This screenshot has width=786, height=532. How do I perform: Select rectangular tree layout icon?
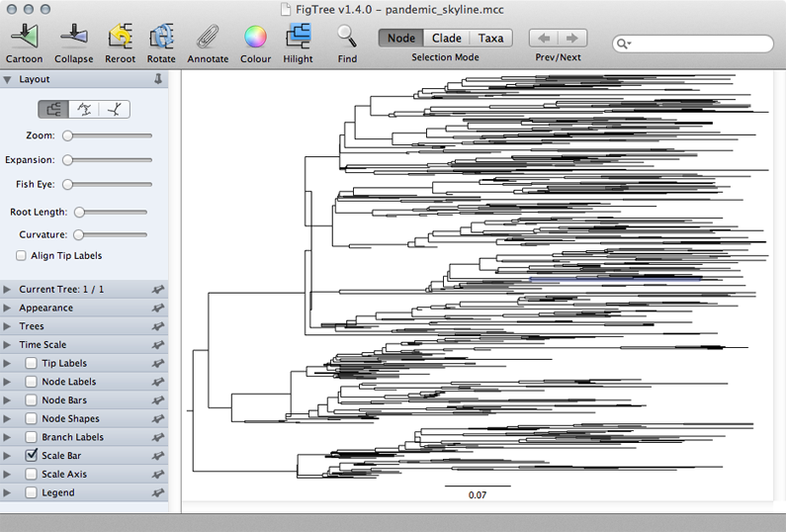[53, 110]
